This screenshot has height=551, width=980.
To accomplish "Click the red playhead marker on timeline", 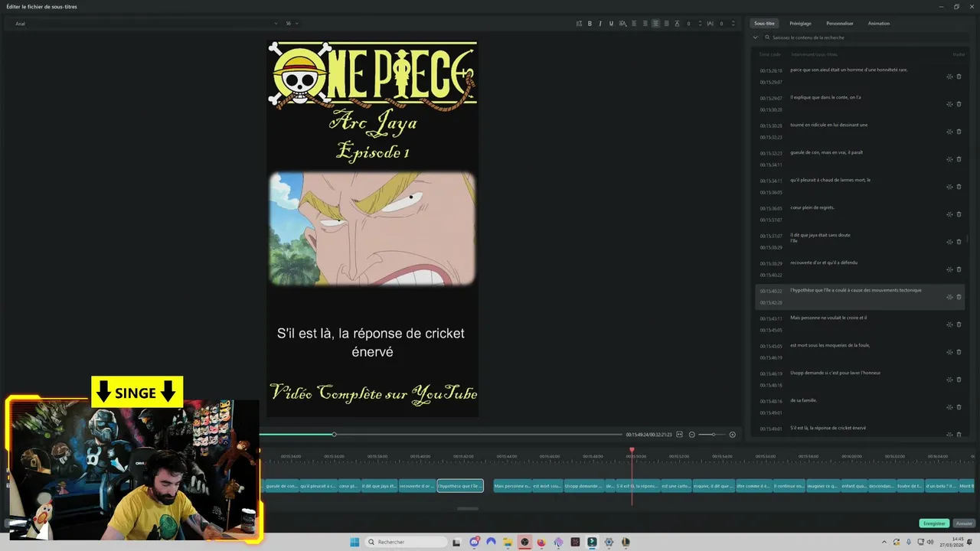I will [632, 450].
